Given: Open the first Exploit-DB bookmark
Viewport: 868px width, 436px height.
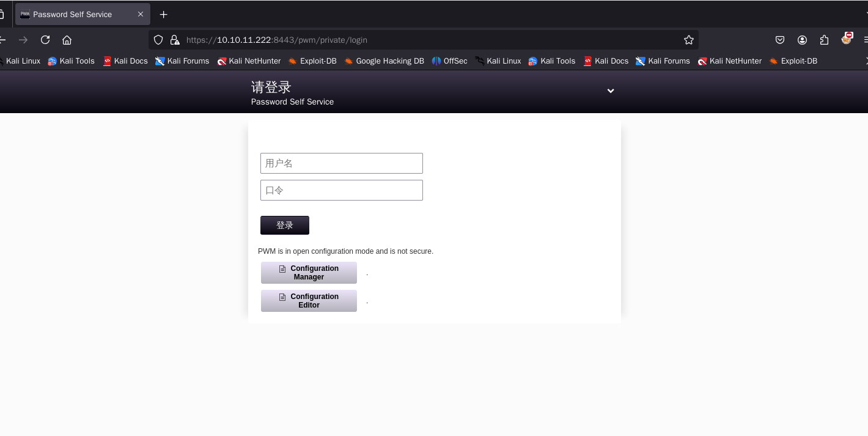Looking at the screenshot, I should [x=312, y=61].
